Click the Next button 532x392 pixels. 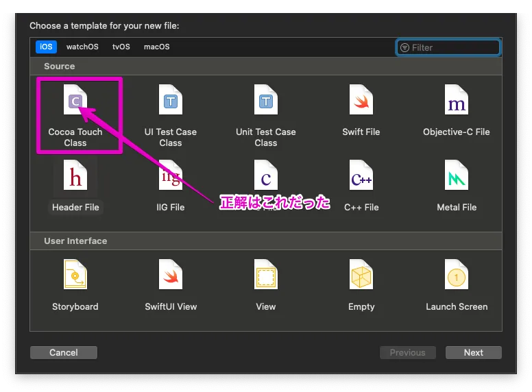point(473,353)
